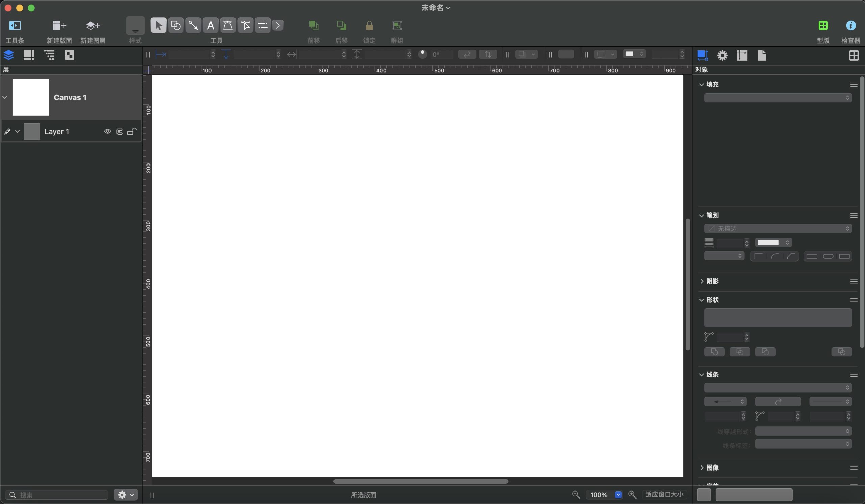This screenshot has width=865, height=504.
Task: Select the Canvas 1 thumbnail
Action: 31,97
